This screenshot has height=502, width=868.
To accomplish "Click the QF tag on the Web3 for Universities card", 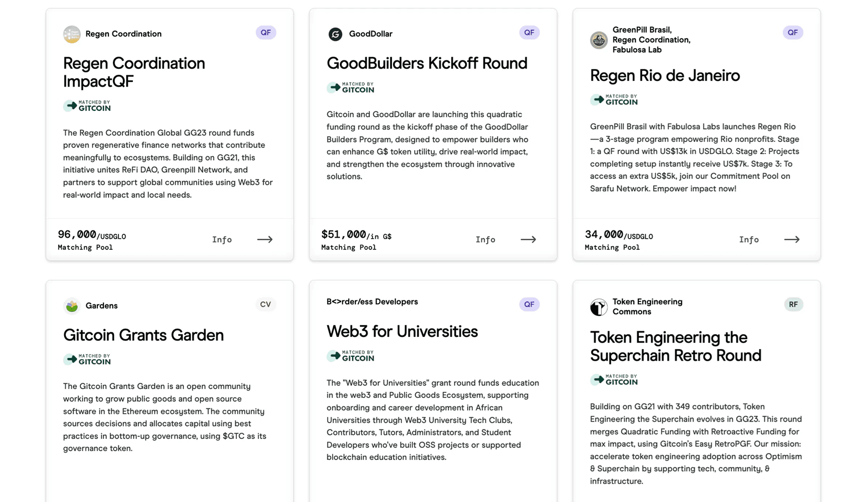I will point(529,304).
